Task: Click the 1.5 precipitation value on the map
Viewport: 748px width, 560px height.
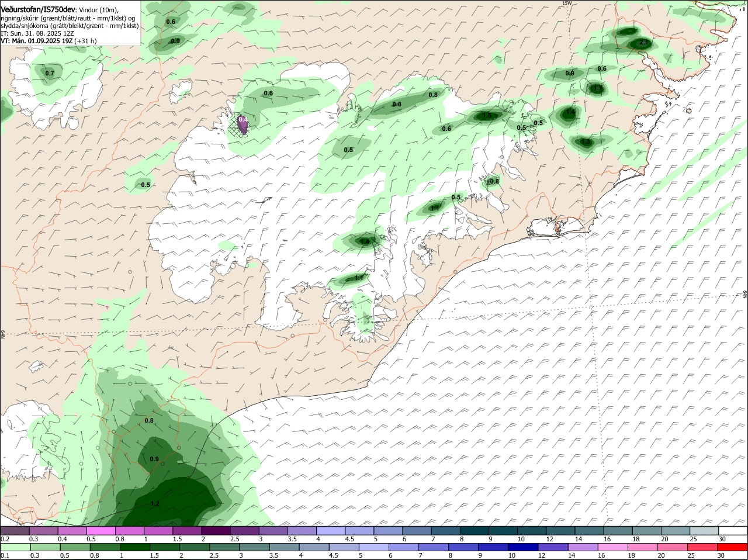Action: click(x=487, y=116)
